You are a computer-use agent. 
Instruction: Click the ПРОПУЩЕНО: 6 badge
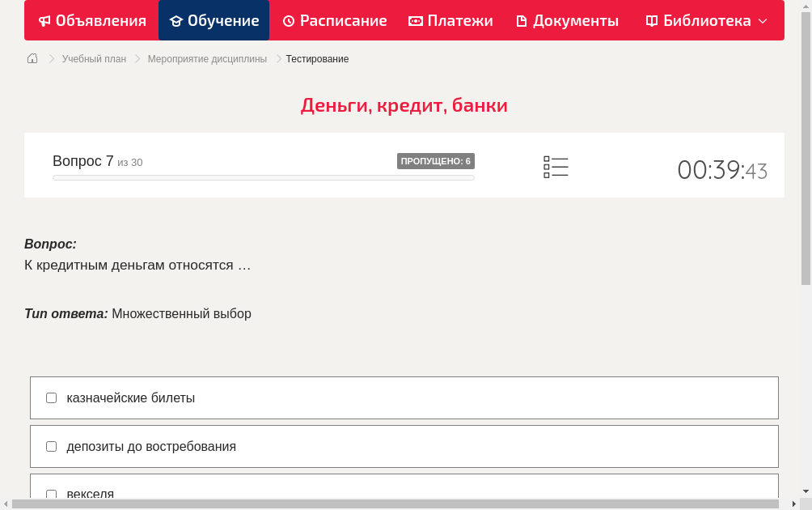pos(436,160)
